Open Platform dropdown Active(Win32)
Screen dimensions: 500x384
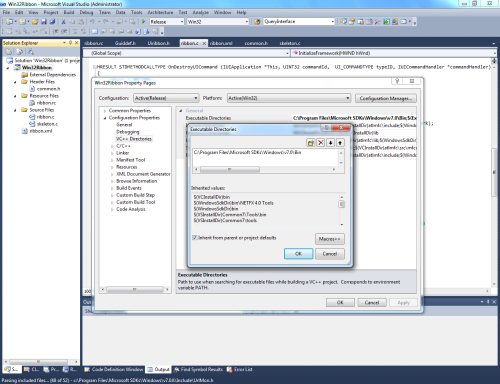pyautogui.click(x=289, y=98)
